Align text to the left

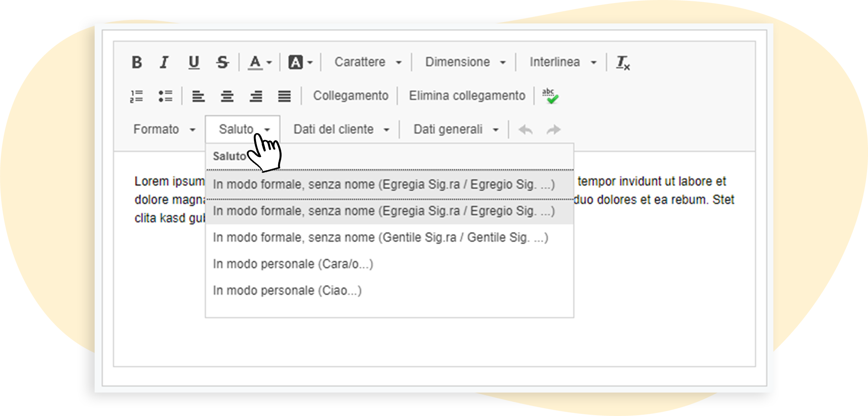click(x=198, y=96)
